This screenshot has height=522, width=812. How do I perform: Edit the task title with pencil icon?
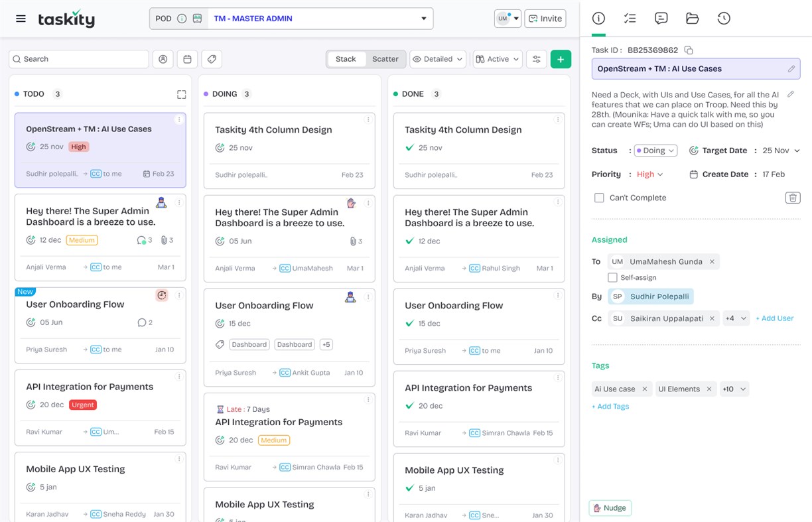791,68
